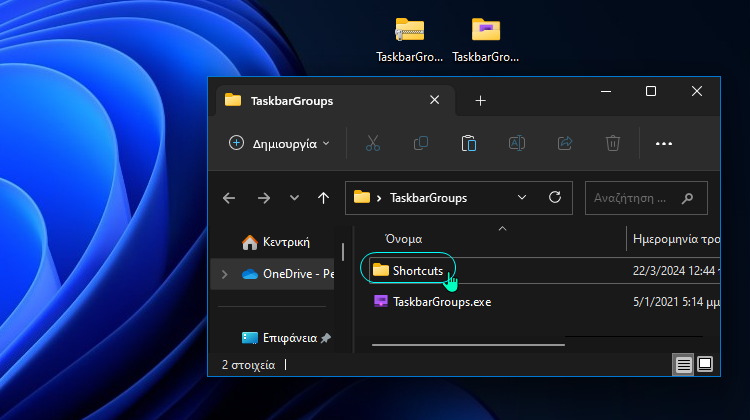750x420 pixels.
Task: Click the Cut scissors icon
Action: pos(373,143)
